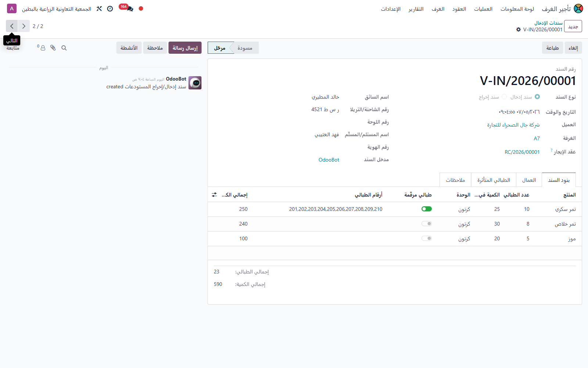Click the total quantity value 590
The image size is (588, 368).
click(x=218, y=284)
